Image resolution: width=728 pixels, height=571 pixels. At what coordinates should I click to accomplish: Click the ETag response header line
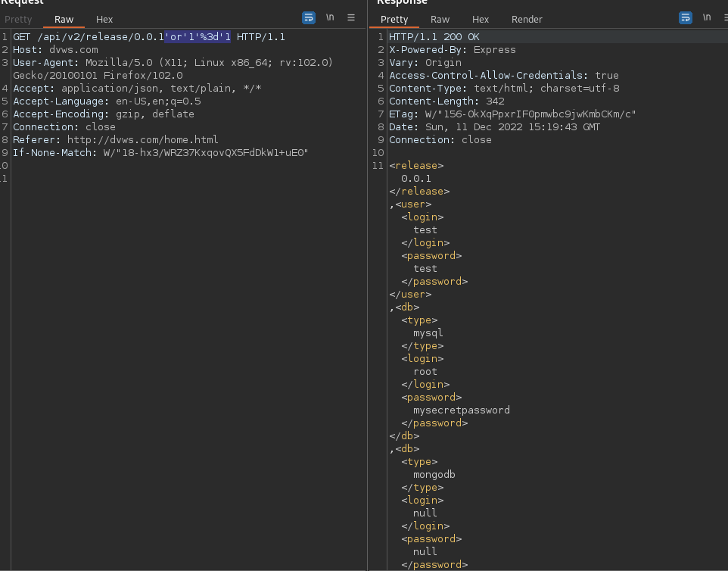(512, 114)
